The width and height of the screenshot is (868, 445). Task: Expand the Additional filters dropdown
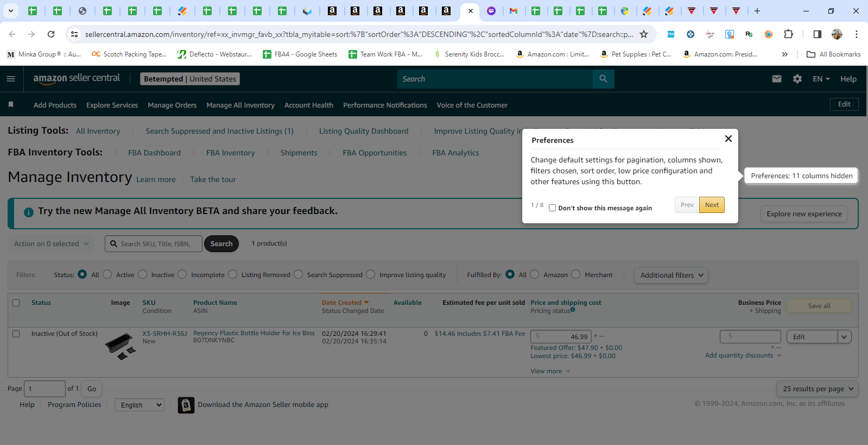tap(671, 275)
